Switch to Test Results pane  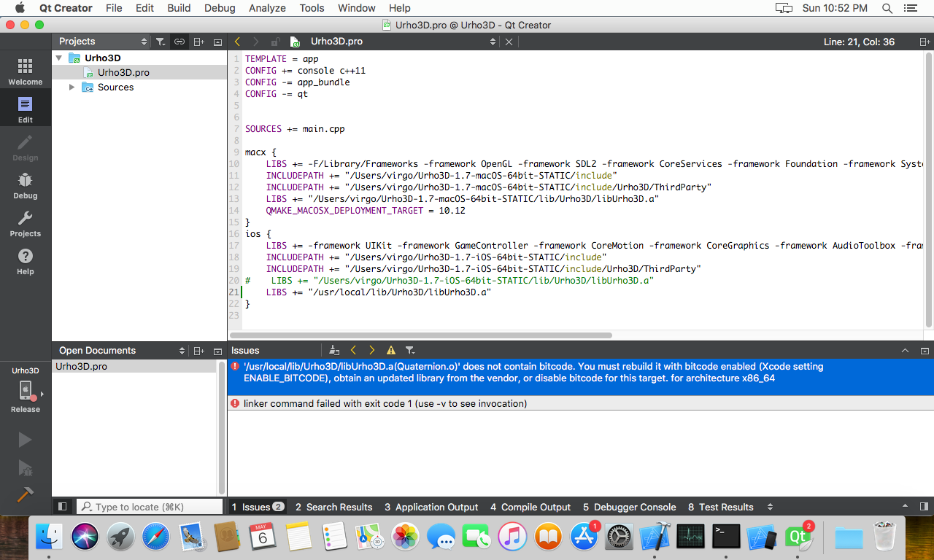720,507
